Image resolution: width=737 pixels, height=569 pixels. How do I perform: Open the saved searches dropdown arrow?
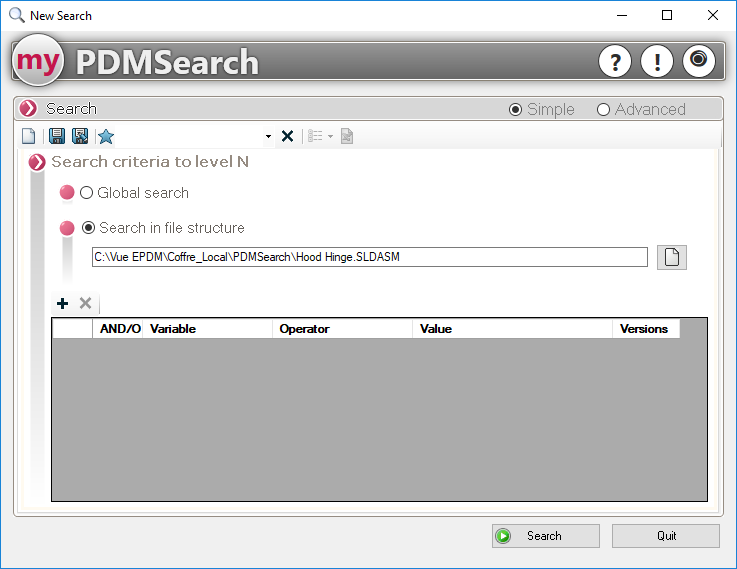click(x=268, y=136)
